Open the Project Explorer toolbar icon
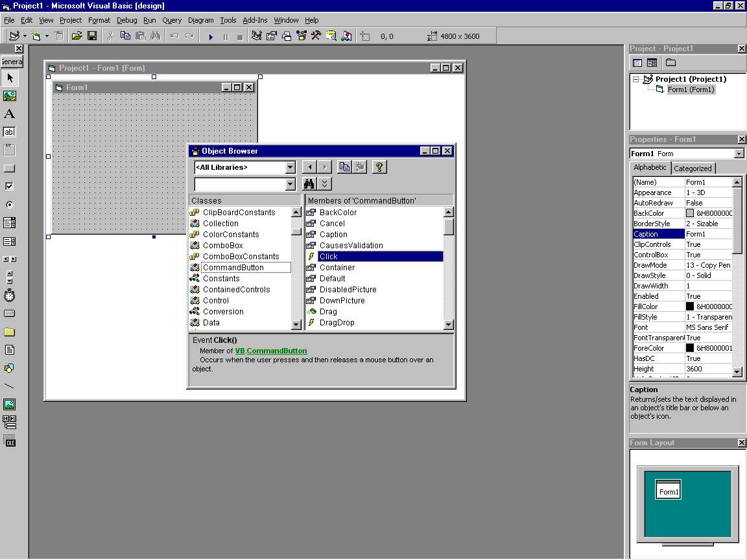 [x=256, y=36]
